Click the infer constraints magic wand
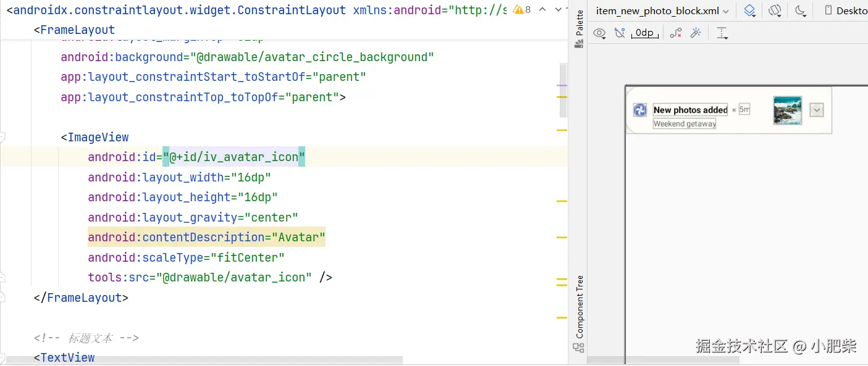Screen dimensions: 868x366 tap(696, 33)
